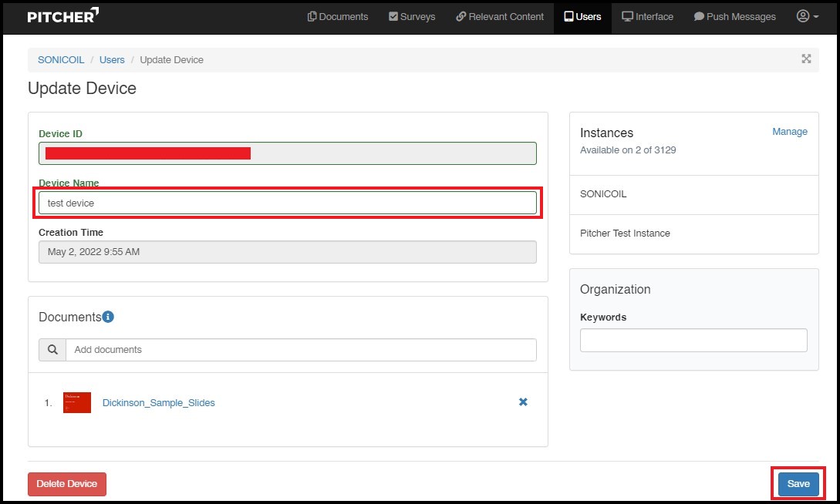Click Users breadcrumb link
This screenshot has height=504, width=840.
(x=112, y=60)
